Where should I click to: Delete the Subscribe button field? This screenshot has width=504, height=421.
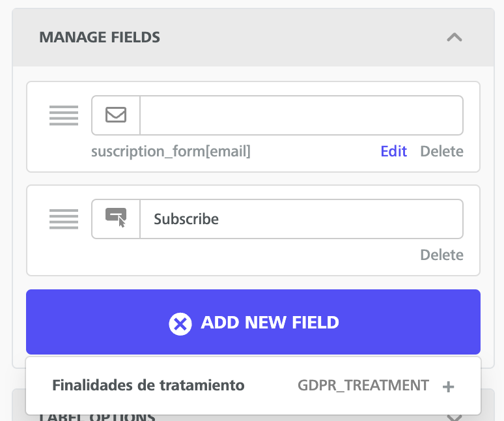click(441, 255)
